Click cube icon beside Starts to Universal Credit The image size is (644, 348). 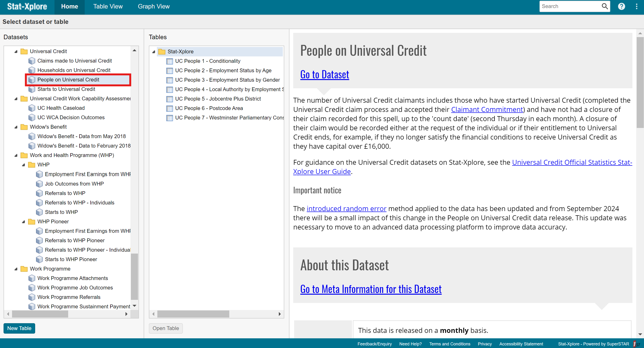[x=32, y=89]
